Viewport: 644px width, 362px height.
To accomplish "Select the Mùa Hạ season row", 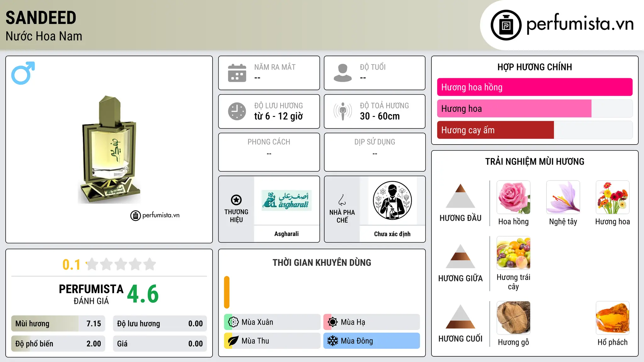I will click(372, 322).
